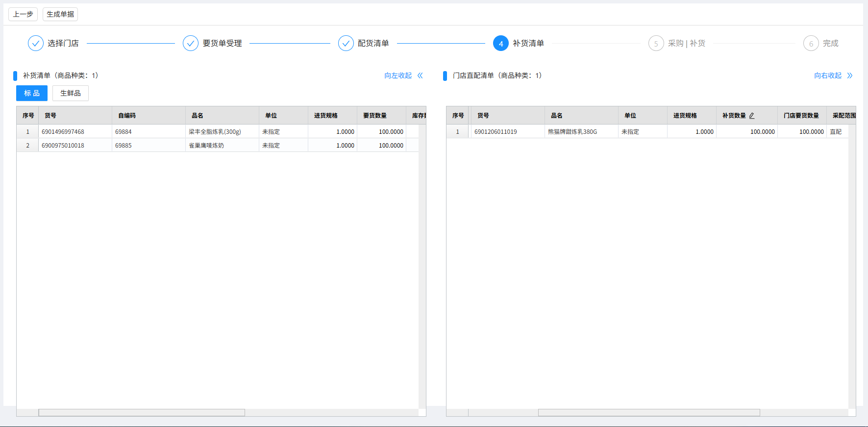Image resolution: width=868 pixels, height=427 pixels.
Task: Click the 自编码 column header
Action: coord(149,116)
